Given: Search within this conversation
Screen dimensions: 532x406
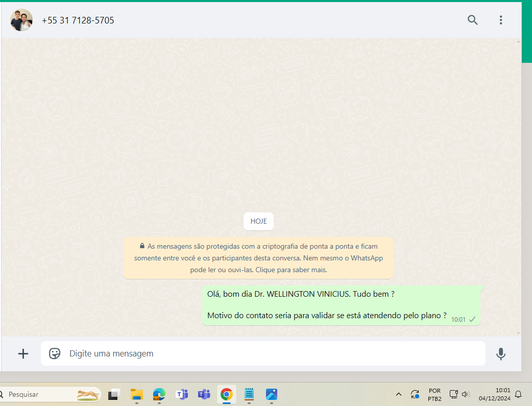Looking at the screenshot, I should (x=473, y=20).
